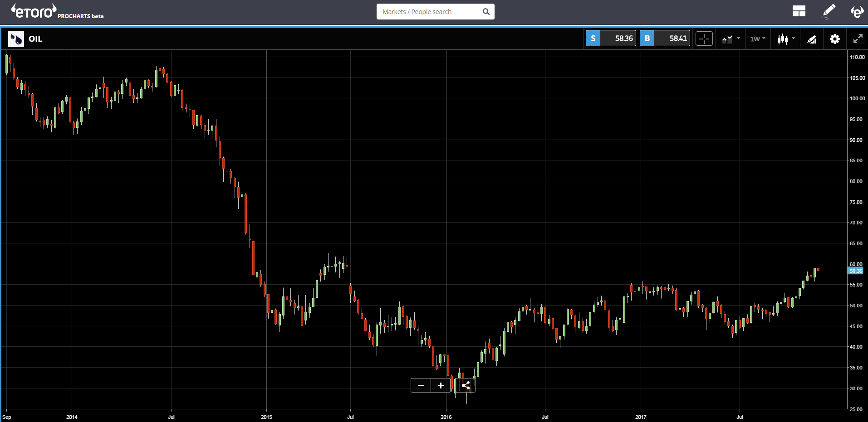Image resolution: width=868 pixels, height=422 pixels.
Task: Click the 2017 time axis label
Action: [x=641, y=417]
